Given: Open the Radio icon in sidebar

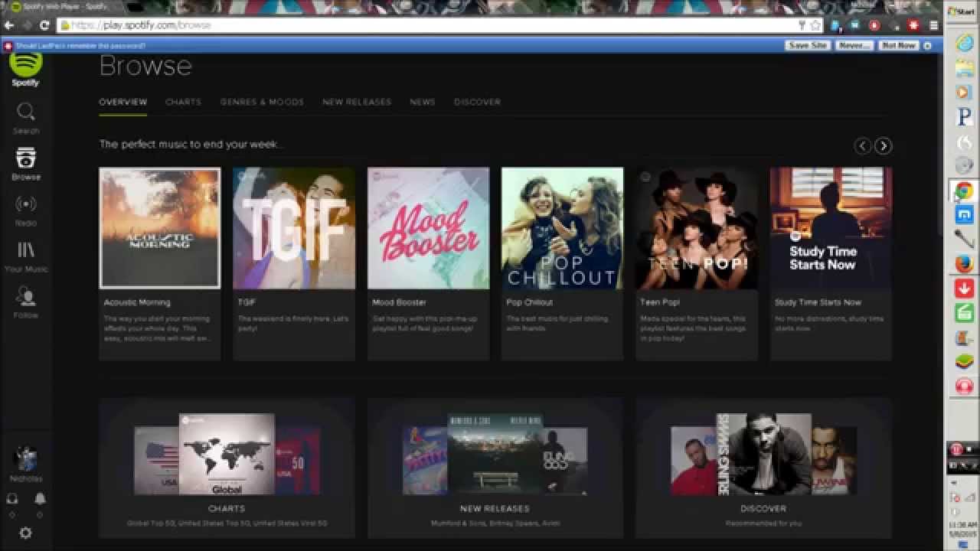Looking at the screenshot, I should point(25,204).
